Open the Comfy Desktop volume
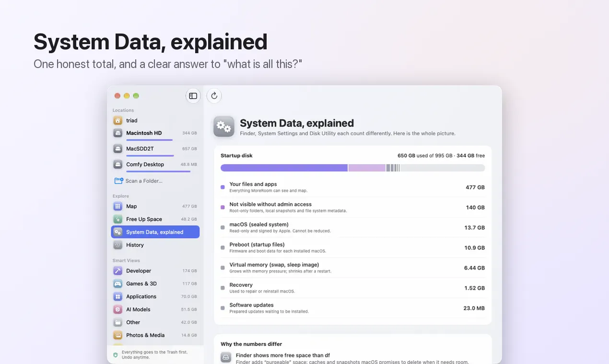The height and width of the screenshot is (364, 609). pyautogui.click(x=155, y=165)
